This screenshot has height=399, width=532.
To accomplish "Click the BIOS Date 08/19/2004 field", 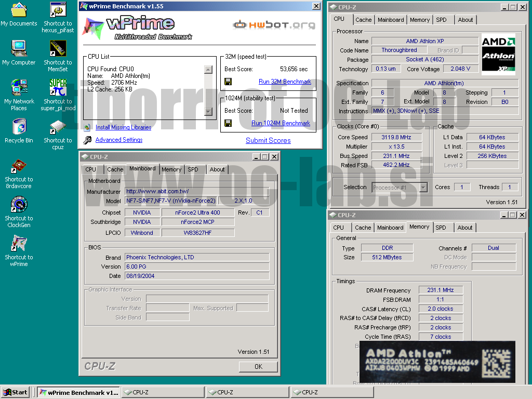I will click(x=197, y=276).
